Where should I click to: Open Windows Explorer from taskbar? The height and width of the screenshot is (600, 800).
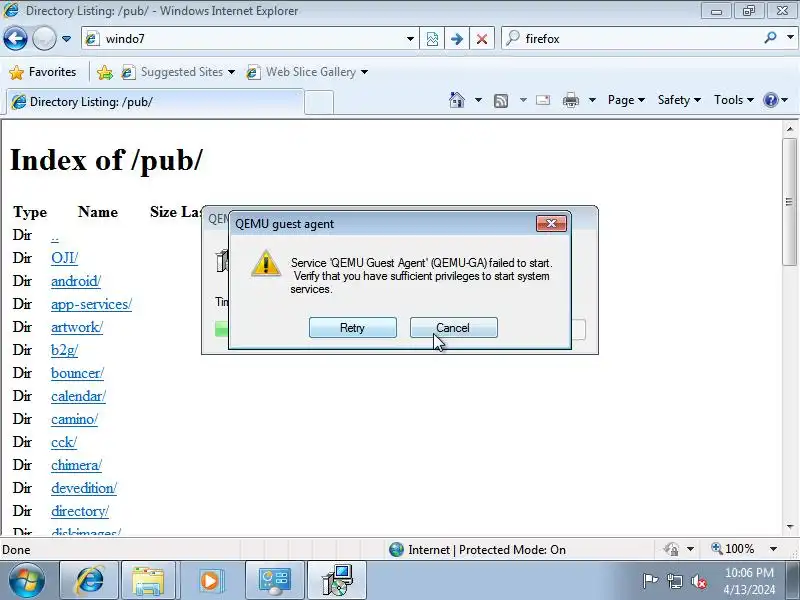(x=148, y=581)
